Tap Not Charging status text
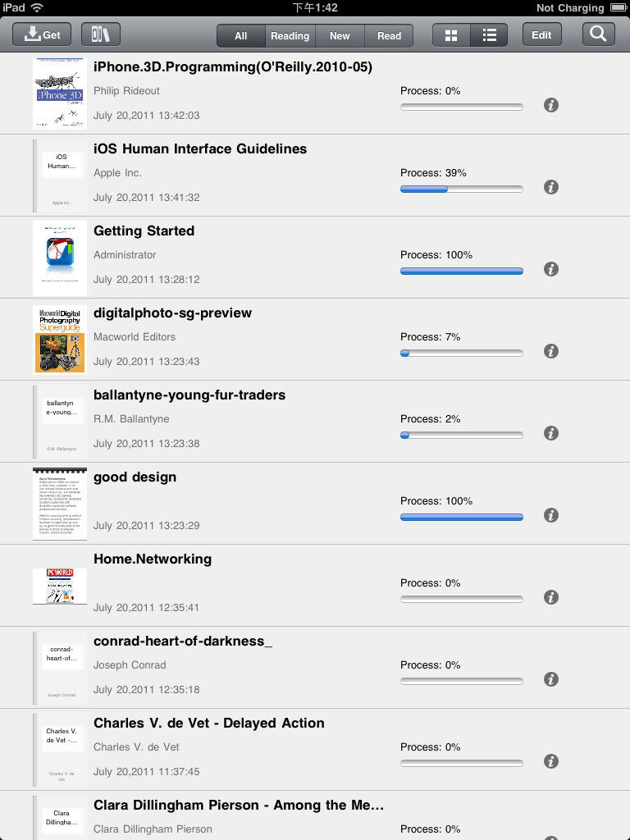The height and width of the screenshot is (840, 630). [570, 7]
